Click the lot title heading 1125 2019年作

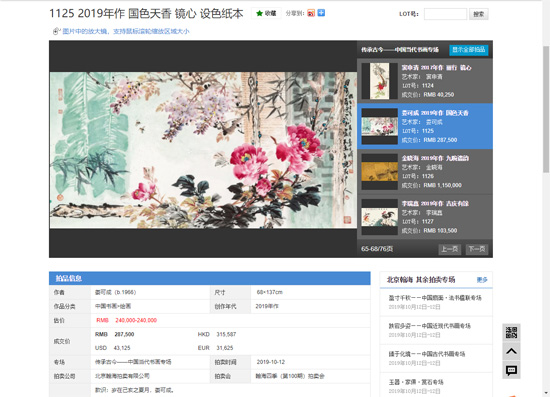click(146, 13)
